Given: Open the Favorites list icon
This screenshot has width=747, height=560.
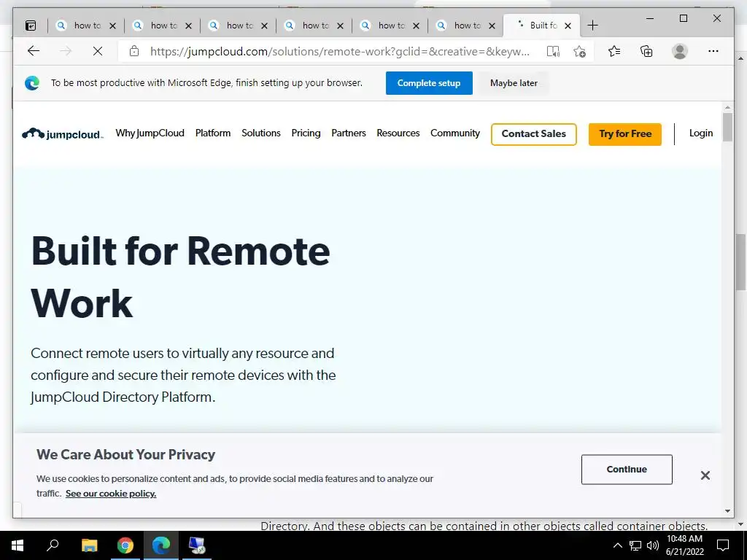Looking at the screenshot, I should (614, 51).
